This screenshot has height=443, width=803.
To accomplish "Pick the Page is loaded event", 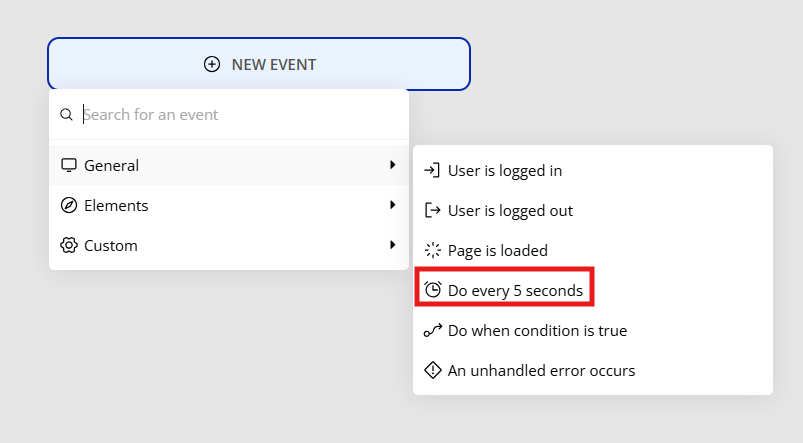I will coord(593,250).
